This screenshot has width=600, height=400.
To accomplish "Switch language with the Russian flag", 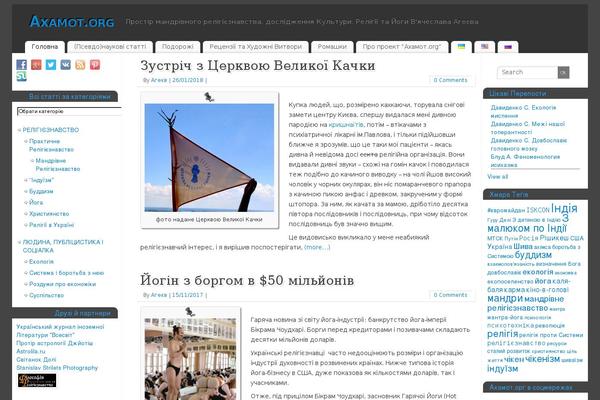I will 508,47.
